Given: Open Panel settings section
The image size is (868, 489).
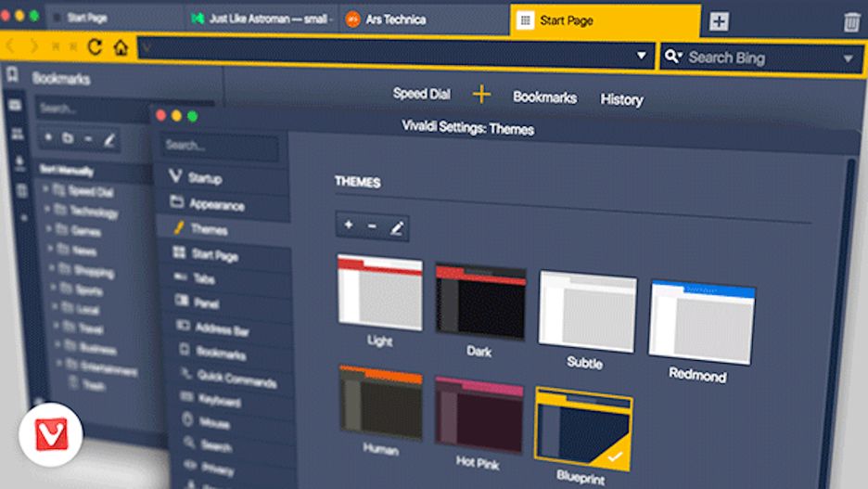Looking at the screenshot, I should coord(229,302).
